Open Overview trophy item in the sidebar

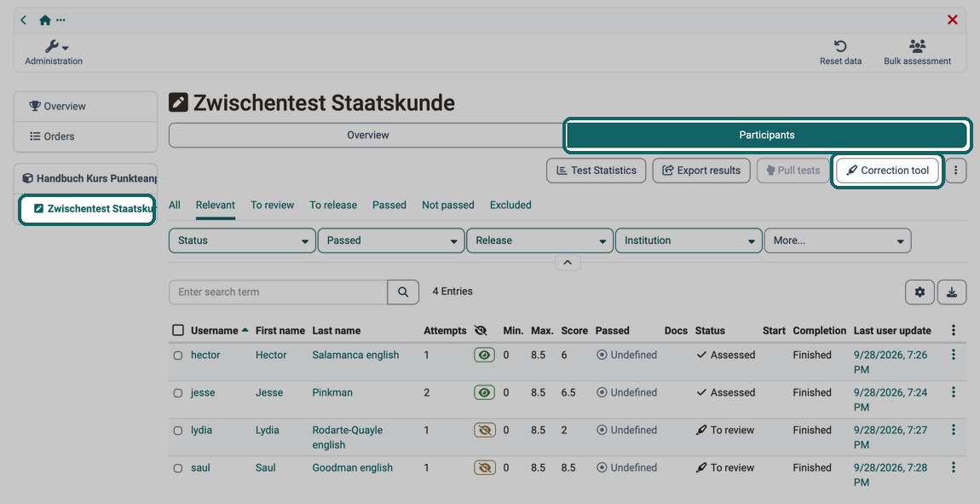pyautogui.click(x=85, y=107)
